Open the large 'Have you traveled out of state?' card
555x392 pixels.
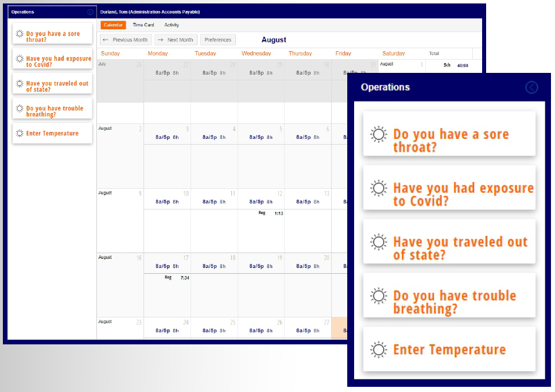pyautogui.click(x=449, y=241)
